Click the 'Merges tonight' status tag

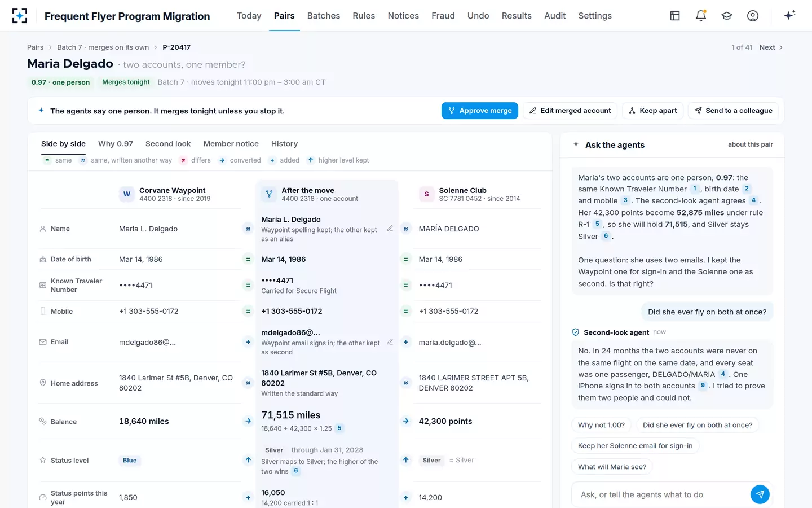[126, 82]
